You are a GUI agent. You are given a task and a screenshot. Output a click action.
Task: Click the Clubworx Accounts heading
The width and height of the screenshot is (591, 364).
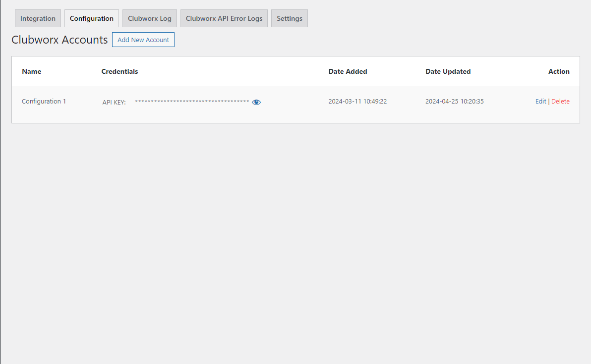59,40
